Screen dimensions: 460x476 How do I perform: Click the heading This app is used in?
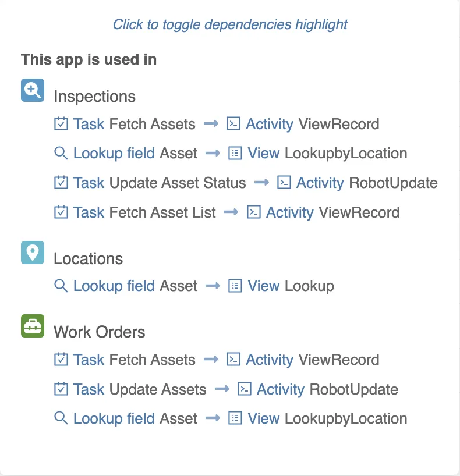click(89, 59)
